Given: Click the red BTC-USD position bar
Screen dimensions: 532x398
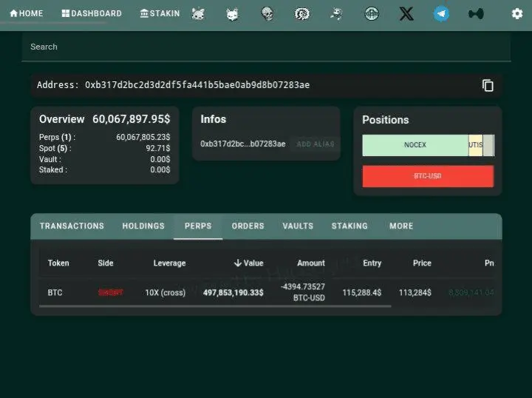Looking at the screenshot, I should click(428, 176).
